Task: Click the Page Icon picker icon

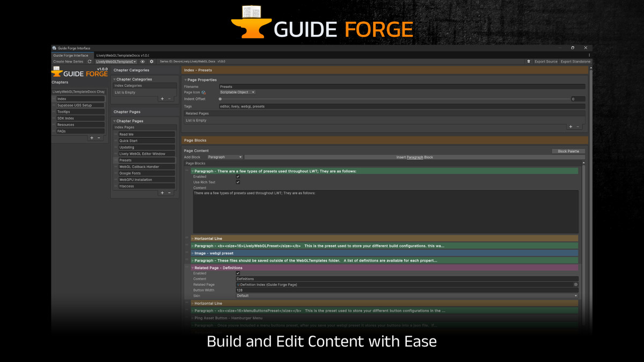Action: point(203,92)
